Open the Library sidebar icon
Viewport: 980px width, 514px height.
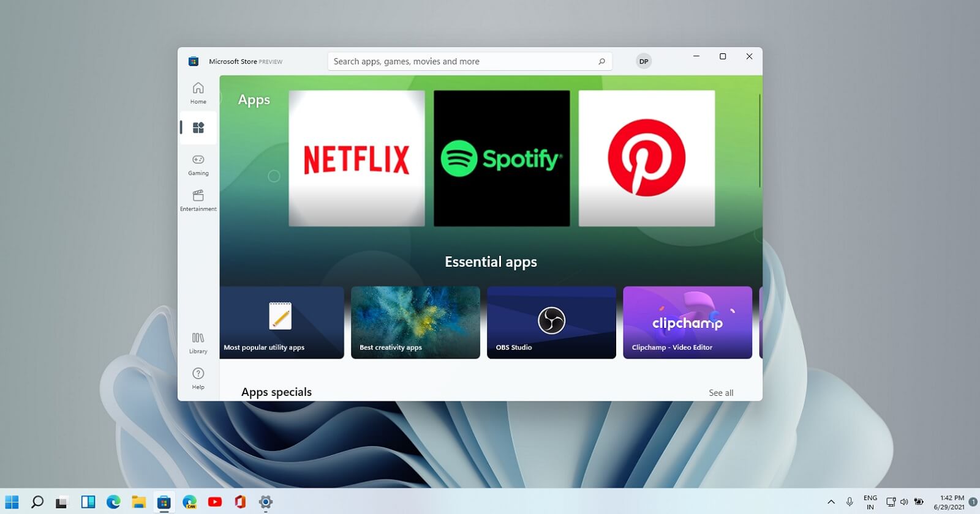tap(198, 343)
